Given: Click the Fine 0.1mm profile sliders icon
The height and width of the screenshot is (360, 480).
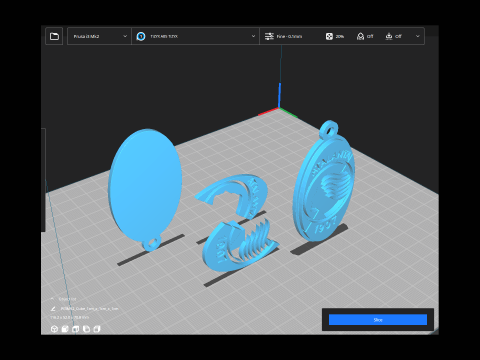Looking at the screenshot, I should tap(269, 36).
